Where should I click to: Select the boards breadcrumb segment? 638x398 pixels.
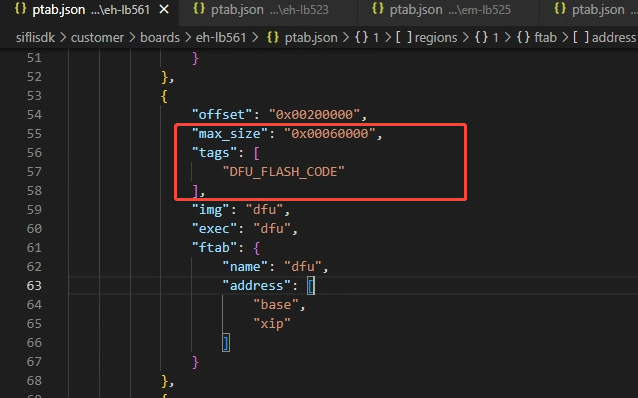click(160, 37)
